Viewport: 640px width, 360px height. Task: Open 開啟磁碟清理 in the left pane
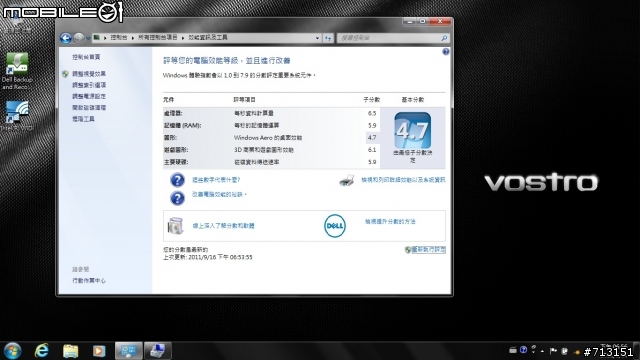pyautogui.click(x=89, y=108)
